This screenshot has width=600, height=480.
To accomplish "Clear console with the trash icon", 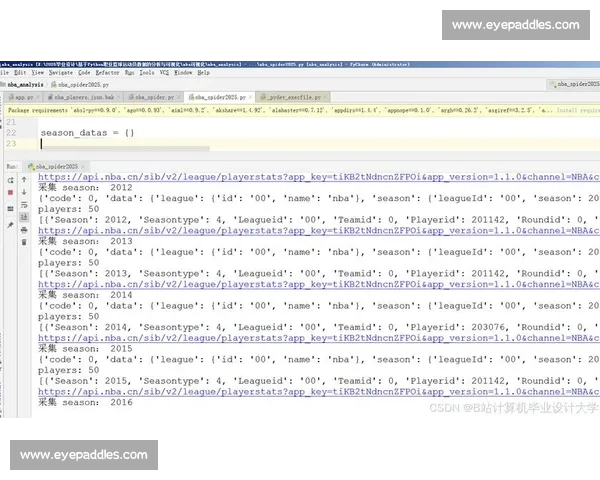I will point(26,239).
